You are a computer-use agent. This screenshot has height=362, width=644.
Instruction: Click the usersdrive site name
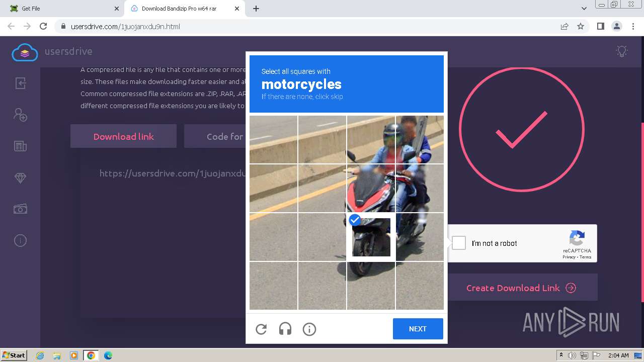(x=68, y=51)
